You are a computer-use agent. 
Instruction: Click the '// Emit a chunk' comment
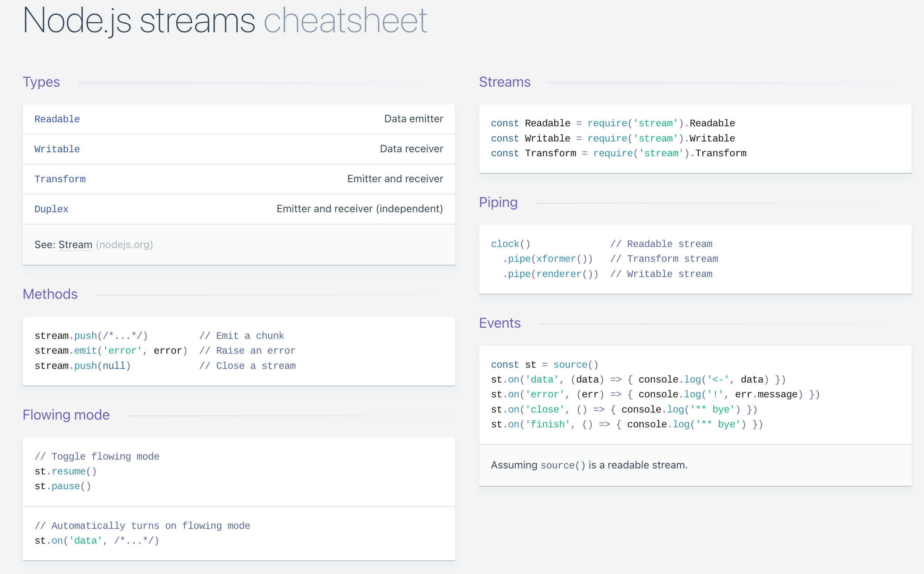click(242, 336)
